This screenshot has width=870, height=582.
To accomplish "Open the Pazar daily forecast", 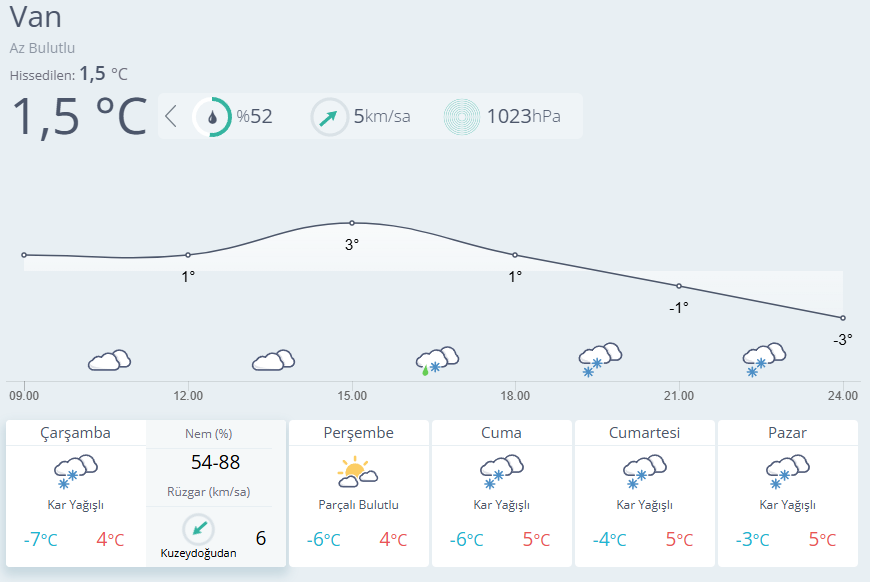I will click(787, 433).
